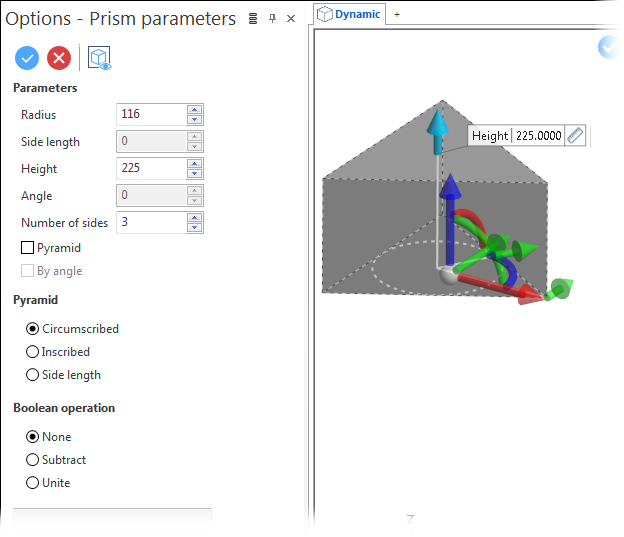624x537 pixels.
Task: Click the Parameters section heading
Action: click(45, 88)
